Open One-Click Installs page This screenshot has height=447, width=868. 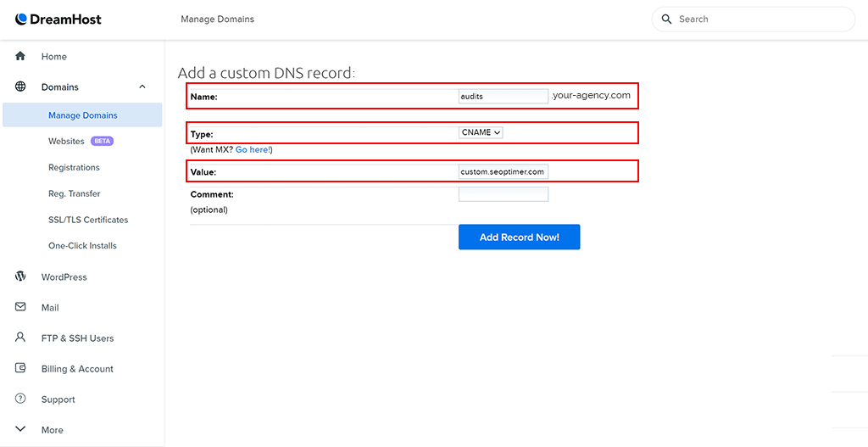(x=82, y=246)
